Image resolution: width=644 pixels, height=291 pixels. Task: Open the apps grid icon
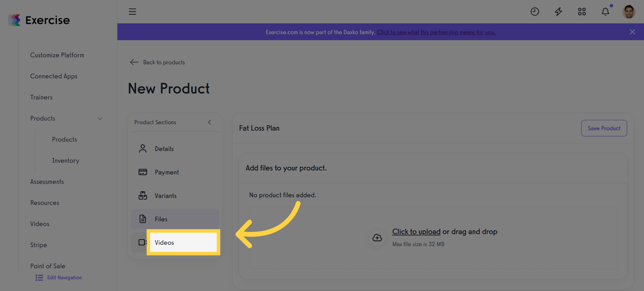pyautogui.click(x=582, y=11)
